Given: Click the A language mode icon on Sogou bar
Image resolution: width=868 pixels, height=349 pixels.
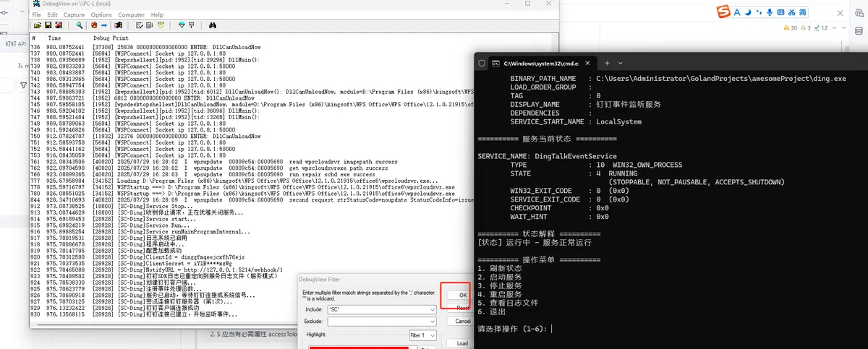Looking at the screenshot, I should coord(736,12).
